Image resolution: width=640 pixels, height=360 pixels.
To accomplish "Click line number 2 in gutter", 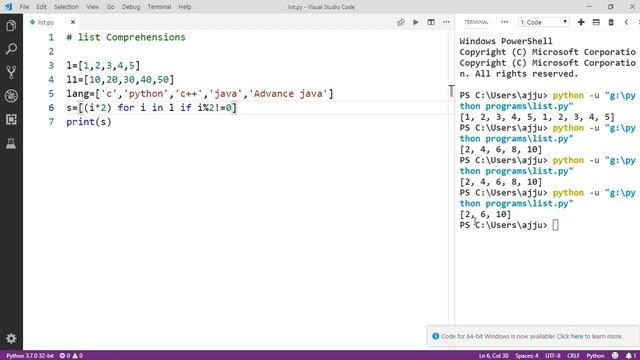I will (x=51, y=51).
